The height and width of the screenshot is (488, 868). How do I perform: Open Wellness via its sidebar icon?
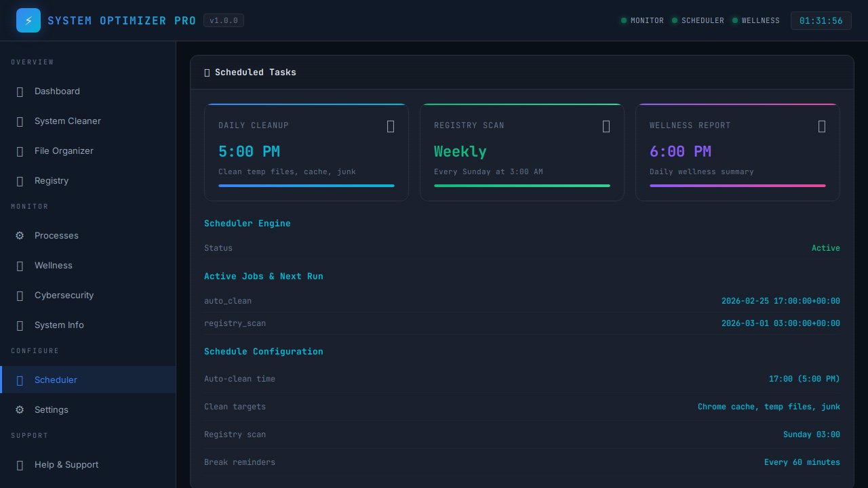point(20,265)
